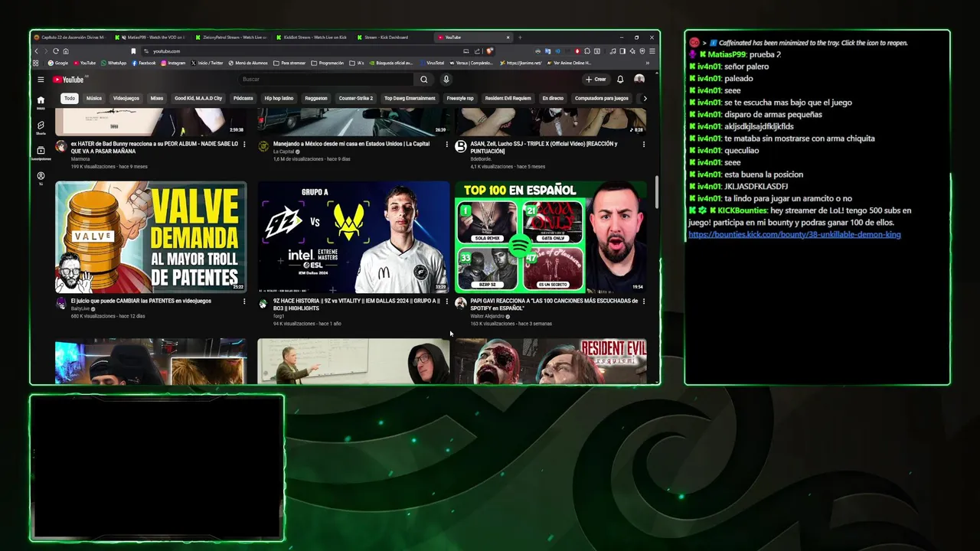Click the YouTube logo

[x=68, y=80]
